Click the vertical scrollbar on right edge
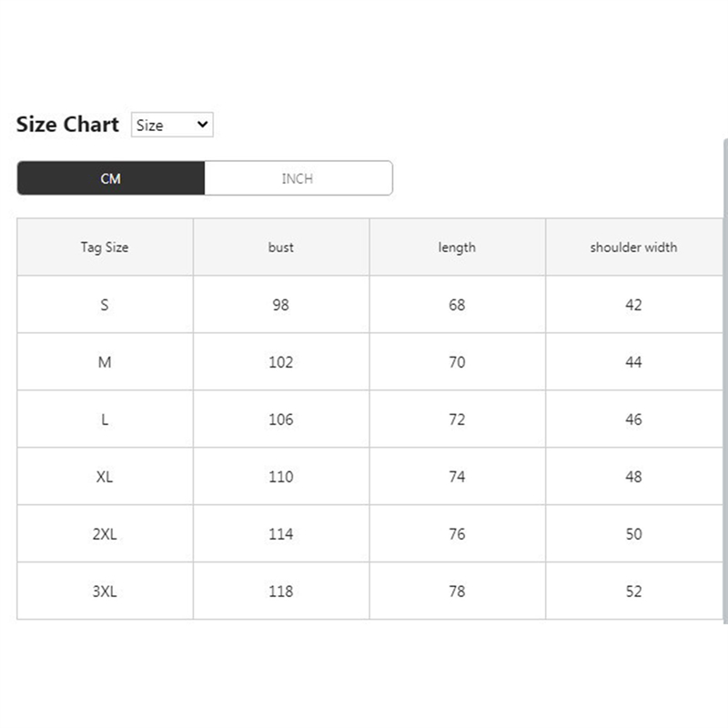This screenshot has height=728, width=728. [x=725, y=382]
